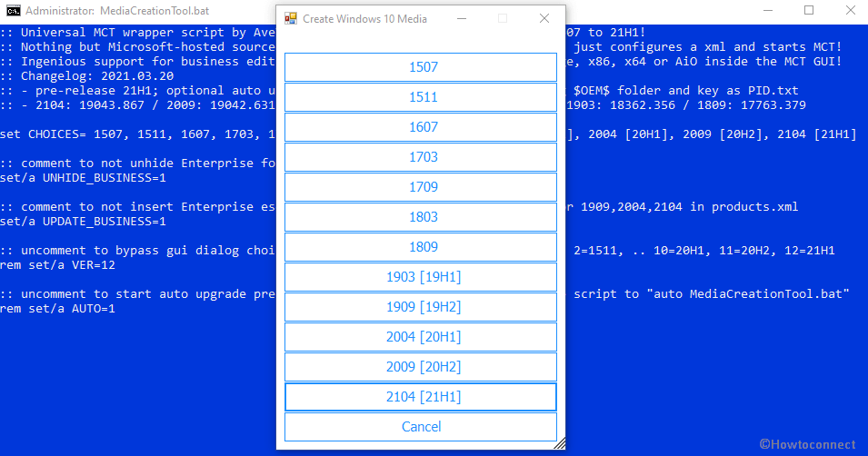Click the 'Administrator: MediaCreationTool.bat' title text
This screenshot has width=868, height=456.
click(x=117, y=11)
